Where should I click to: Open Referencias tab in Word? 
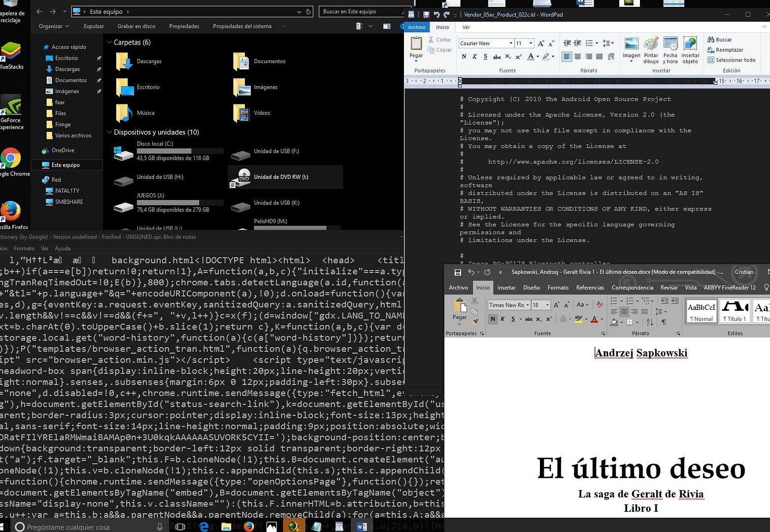point(590,288)
